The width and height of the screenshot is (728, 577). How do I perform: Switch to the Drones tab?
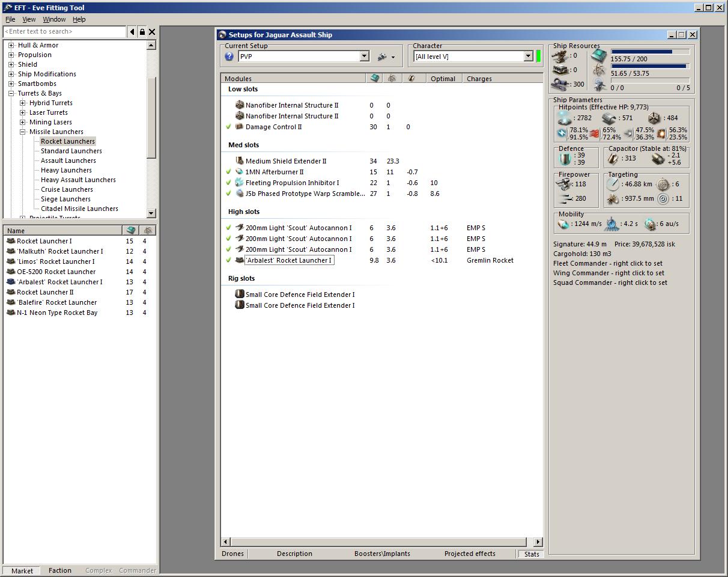pyautogui.click(x=233, y=554)
